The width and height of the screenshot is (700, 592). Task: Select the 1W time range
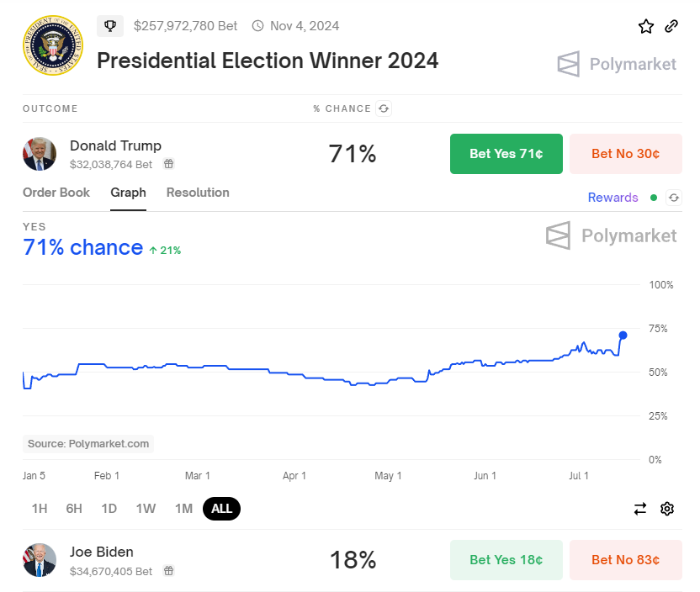146,509
